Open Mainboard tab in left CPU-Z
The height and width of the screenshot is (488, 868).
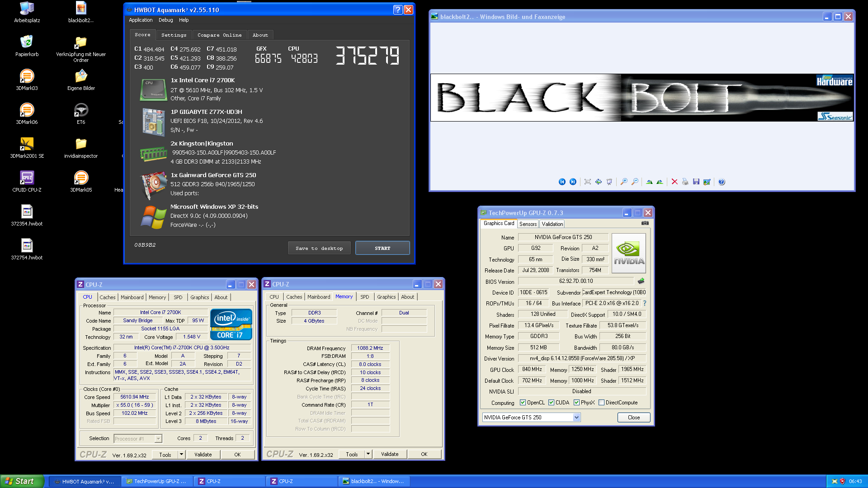pos(132,297)
